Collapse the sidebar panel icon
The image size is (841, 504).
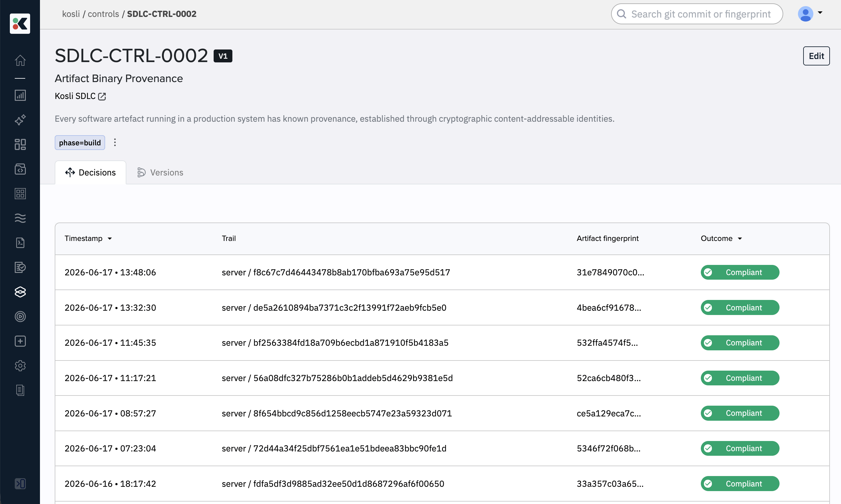tap(20, 484)
